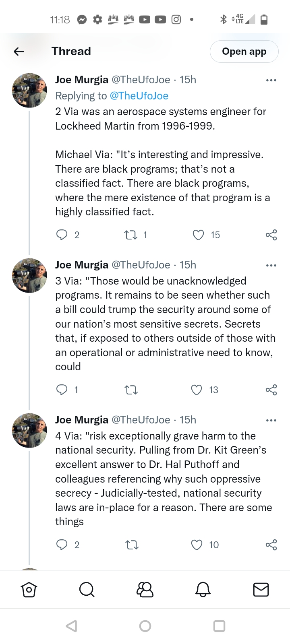290x644 pixels.
Task: Like the 'unacknowledged programs' tweet
Action: 197,390
